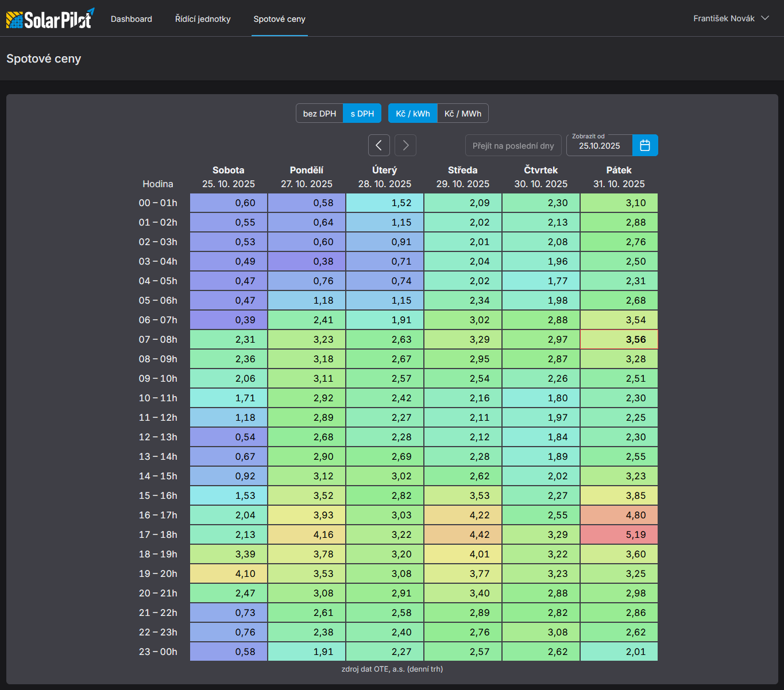The width and height of the screenshot is (784, 690).
Task: Click the yellow 4,10 Saturday price cell
Action: (229, 573)
